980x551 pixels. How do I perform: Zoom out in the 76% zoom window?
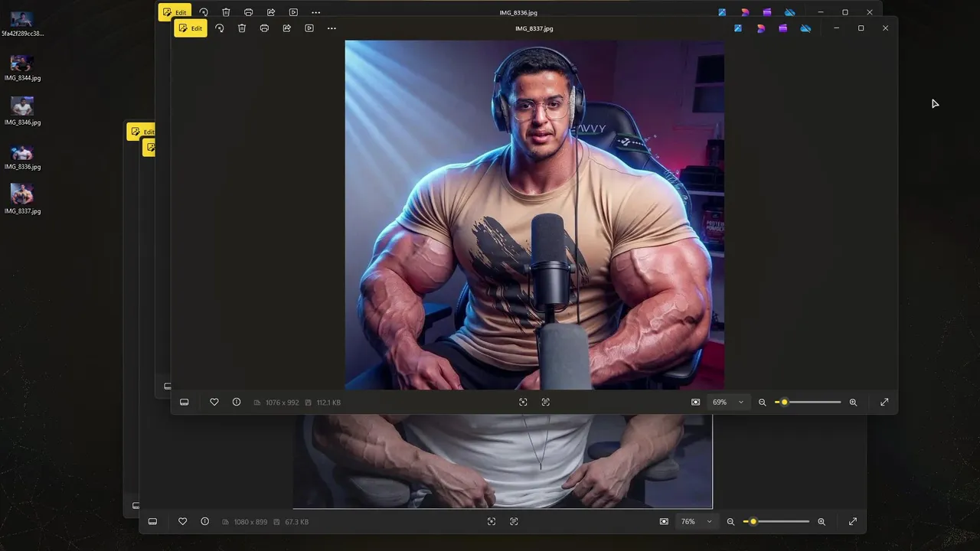coord(730,522)
